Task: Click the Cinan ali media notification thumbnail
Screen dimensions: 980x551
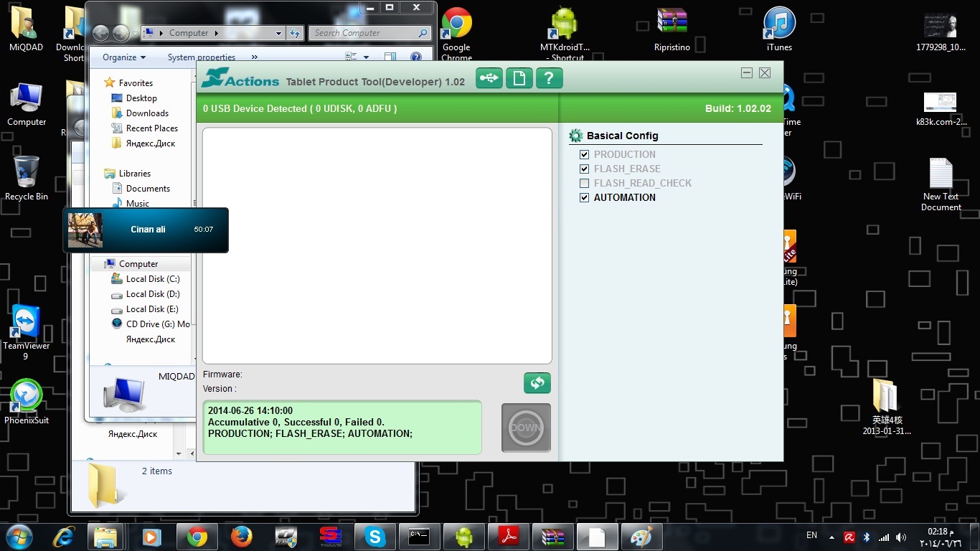Action: tap(85, 230)
